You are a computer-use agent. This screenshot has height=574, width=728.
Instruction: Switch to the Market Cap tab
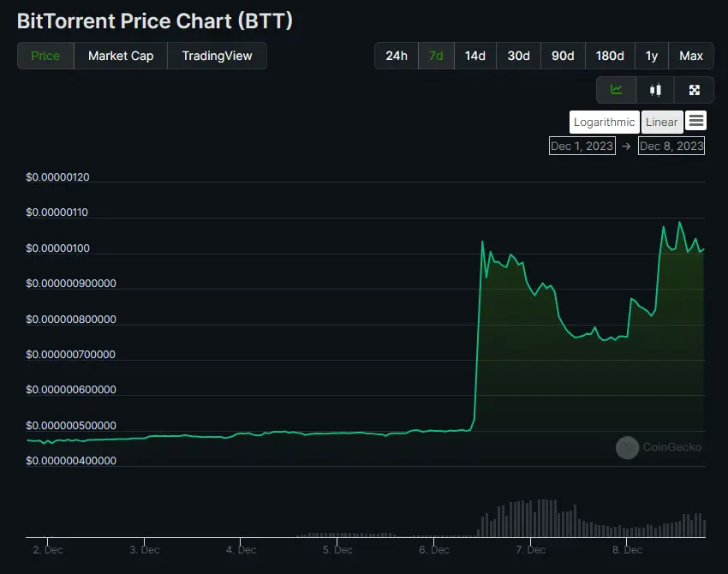(x=120, y=55)
